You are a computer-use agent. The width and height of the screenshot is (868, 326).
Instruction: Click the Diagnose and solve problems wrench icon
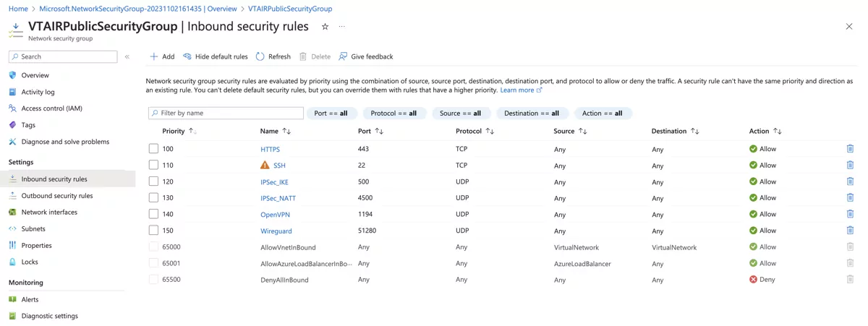tap(12, 142)
